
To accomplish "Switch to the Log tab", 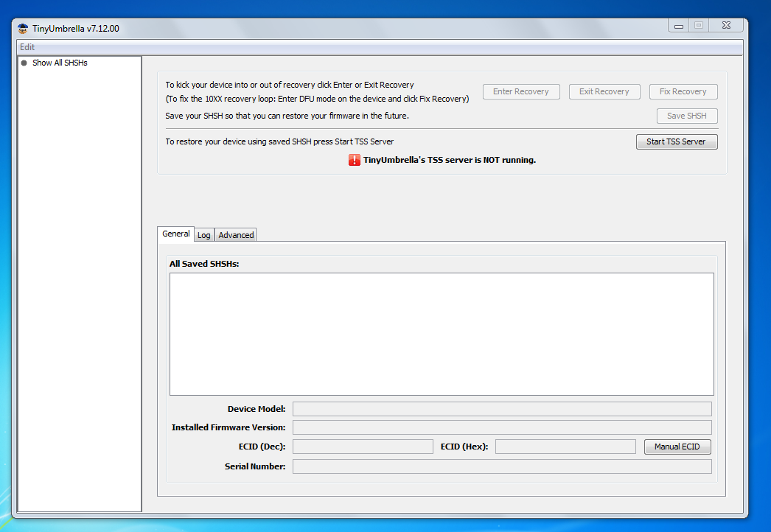I will tap(203, 235).
